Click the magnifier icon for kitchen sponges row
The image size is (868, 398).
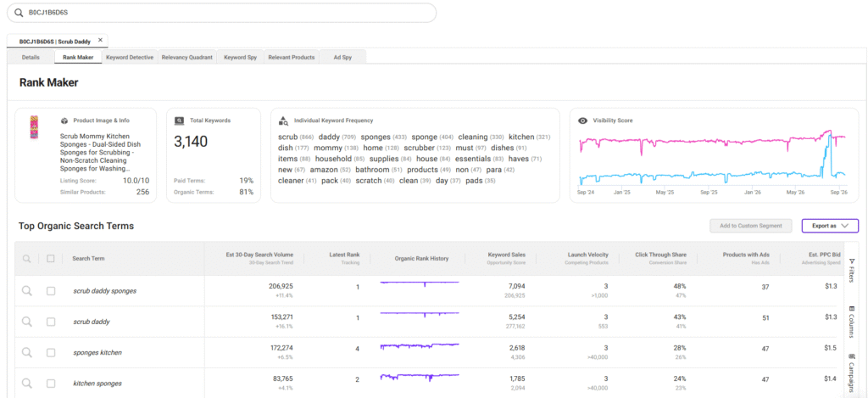pos(26,383)
